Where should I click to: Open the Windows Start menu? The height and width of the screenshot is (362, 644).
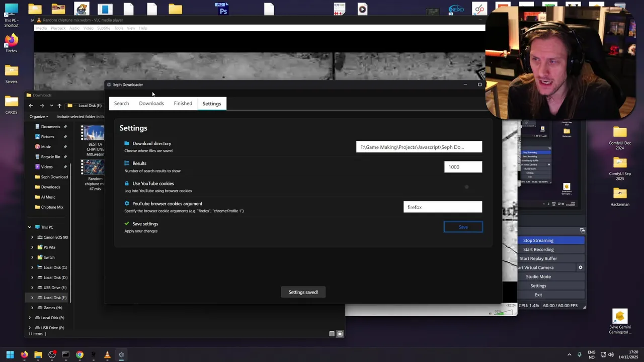click(10, 354)
